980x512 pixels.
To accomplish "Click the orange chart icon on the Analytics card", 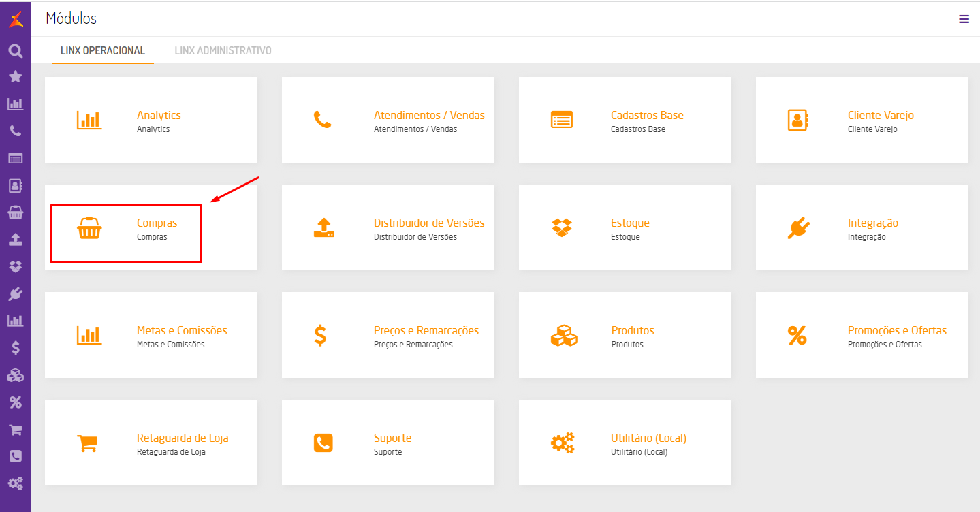I will click(x=89, y=120).
